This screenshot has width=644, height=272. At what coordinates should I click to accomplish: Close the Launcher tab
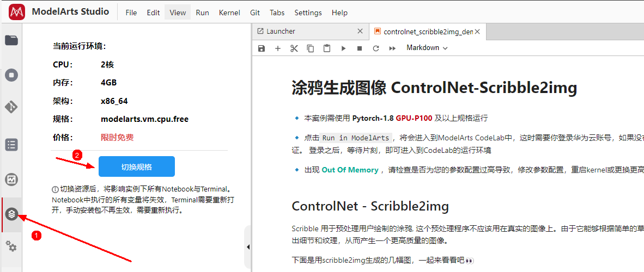360,31
